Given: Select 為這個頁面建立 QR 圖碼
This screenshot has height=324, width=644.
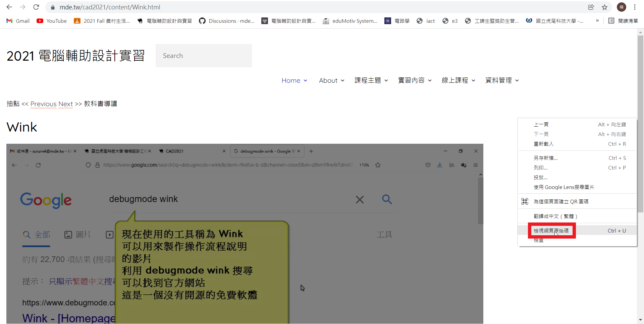Looking at the screenshot, I should point(577,201).
